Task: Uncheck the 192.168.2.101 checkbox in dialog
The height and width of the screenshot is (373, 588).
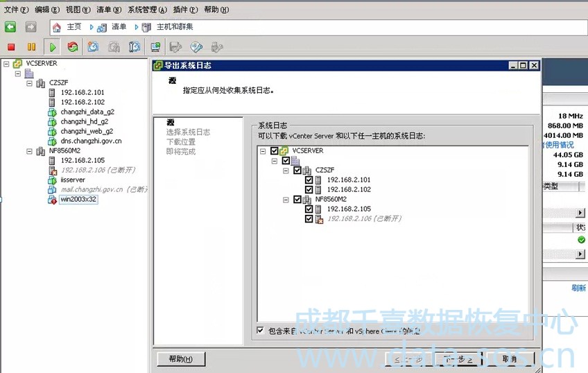Action: click(309, 180)
